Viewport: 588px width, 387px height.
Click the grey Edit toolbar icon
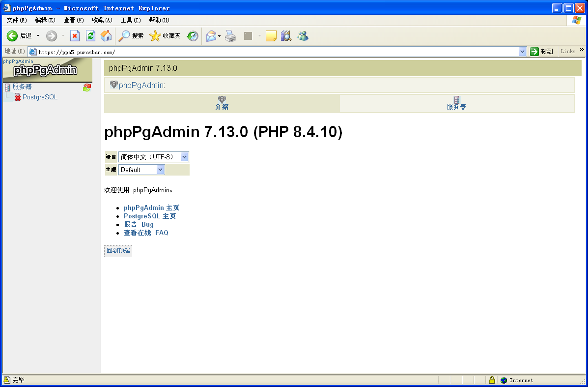[x=248, y=36]
